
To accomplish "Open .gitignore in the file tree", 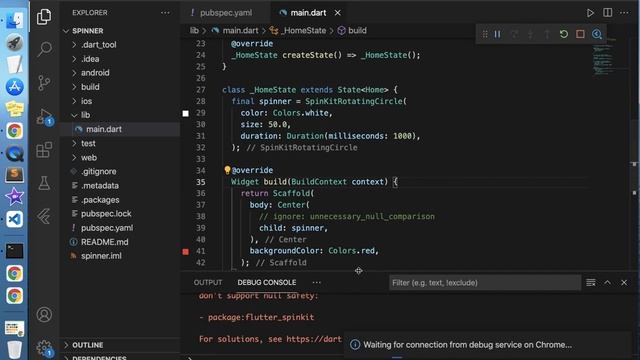I will coord(120,171).
